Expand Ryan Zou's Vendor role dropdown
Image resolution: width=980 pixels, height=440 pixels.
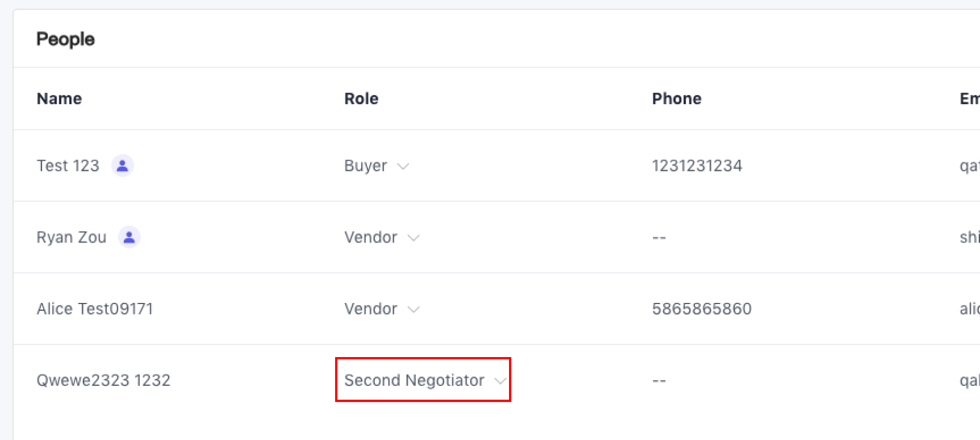[382, 237]
